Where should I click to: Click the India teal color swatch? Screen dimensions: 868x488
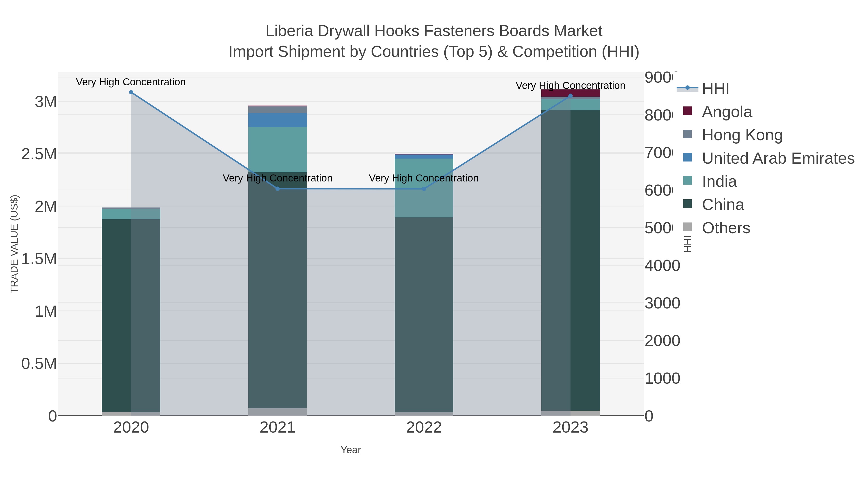click(687, 180)
